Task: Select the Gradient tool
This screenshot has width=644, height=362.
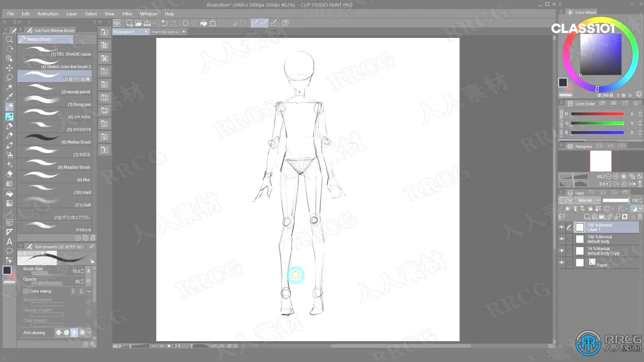Action: pos(9,203)
